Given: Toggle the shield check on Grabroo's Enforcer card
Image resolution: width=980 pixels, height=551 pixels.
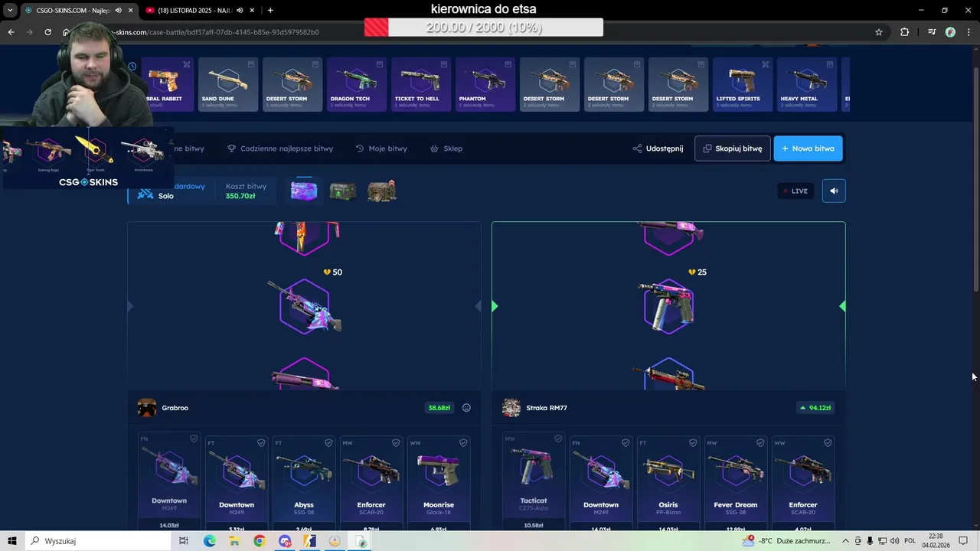Looking at the screenshot, I should click(396, 442).
